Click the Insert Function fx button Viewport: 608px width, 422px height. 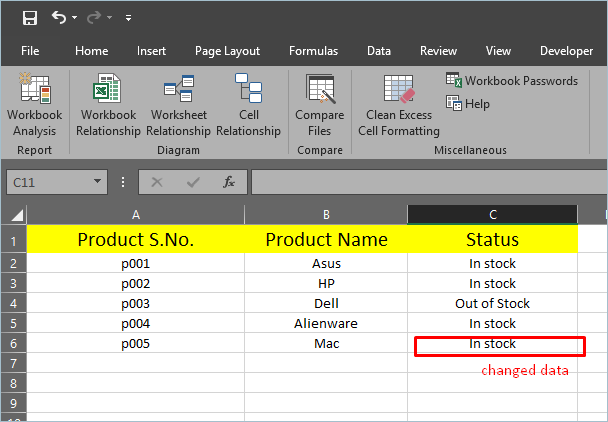click(x=229, y=182)
